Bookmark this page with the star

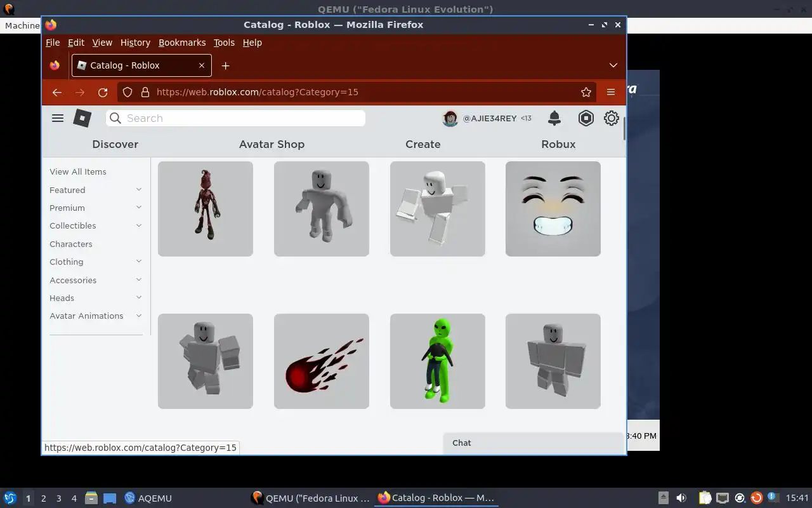pyautogui.click(x=586, y=92)
